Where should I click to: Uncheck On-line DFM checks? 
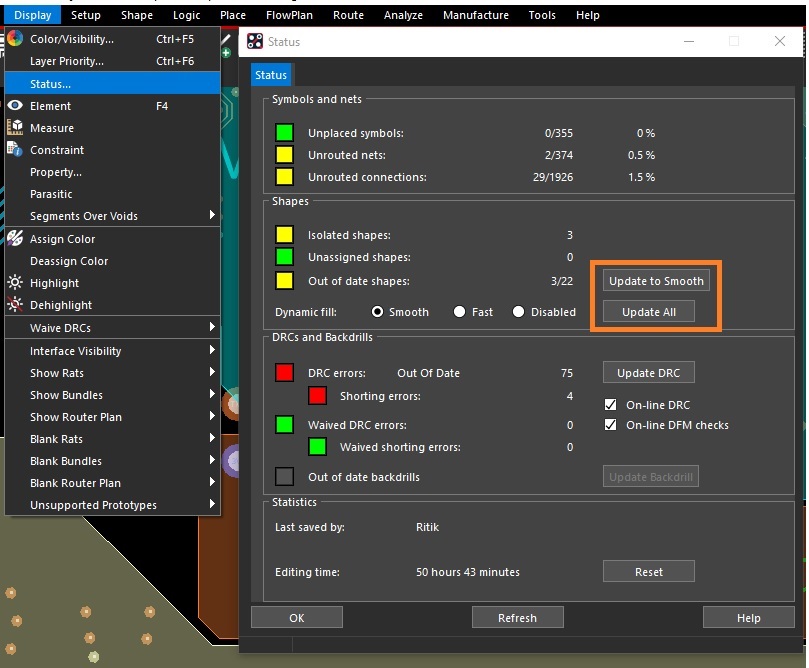point(611,425)
